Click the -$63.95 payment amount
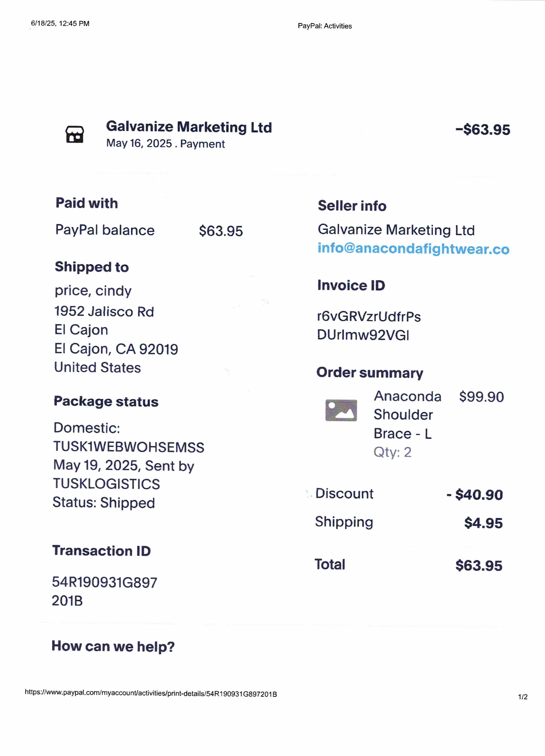Viewport: 545px width, 756px height. tap(483, 129)
